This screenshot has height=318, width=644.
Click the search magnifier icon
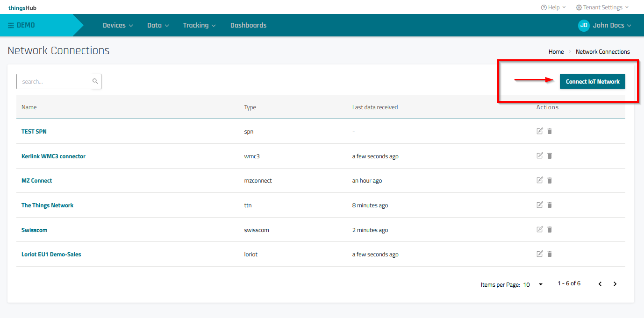click(x=95, y=81)
